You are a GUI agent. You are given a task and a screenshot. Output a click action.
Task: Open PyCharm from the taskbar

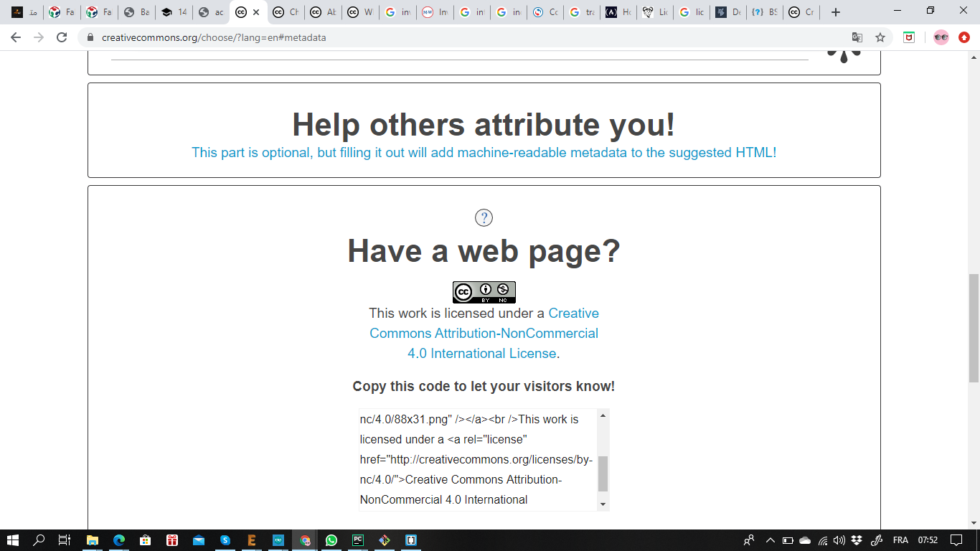click(357, 540)
